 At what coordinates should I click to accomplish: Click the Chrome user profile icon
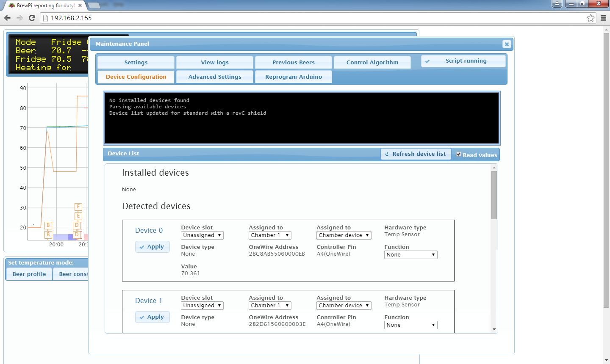(557, 4)
